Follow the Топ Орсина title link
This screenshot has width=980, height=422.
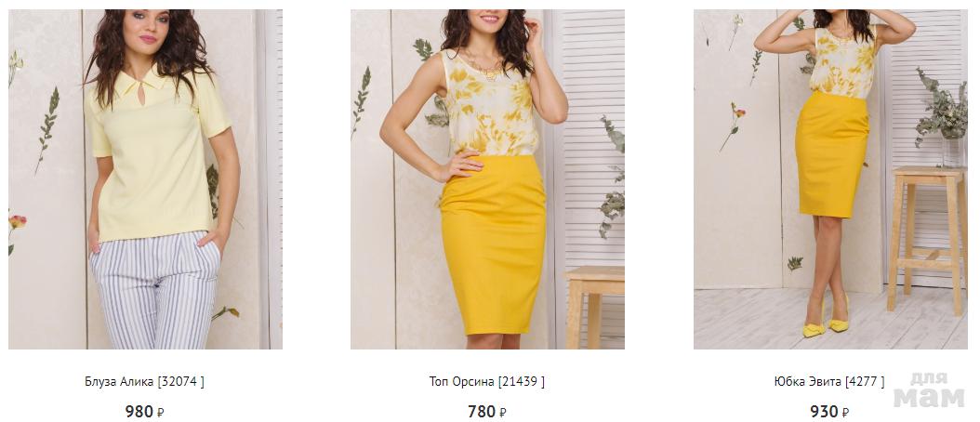coord(487,381)
